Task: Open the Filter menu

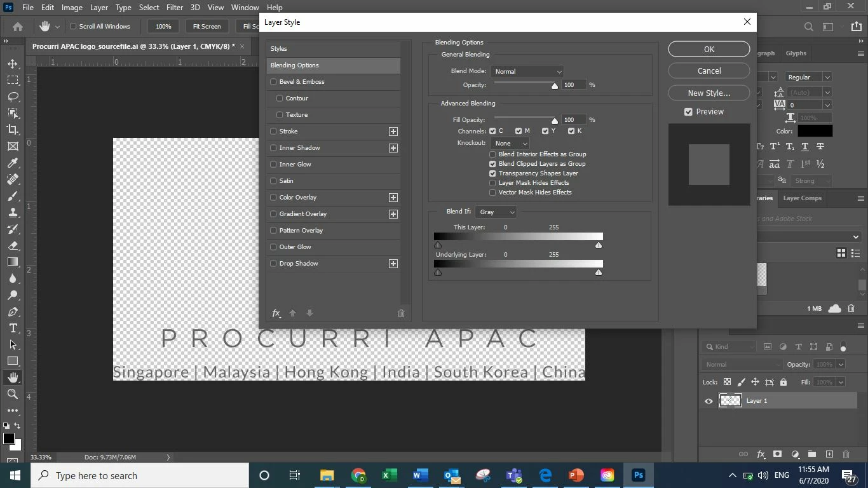Action: tap(174, 8)
